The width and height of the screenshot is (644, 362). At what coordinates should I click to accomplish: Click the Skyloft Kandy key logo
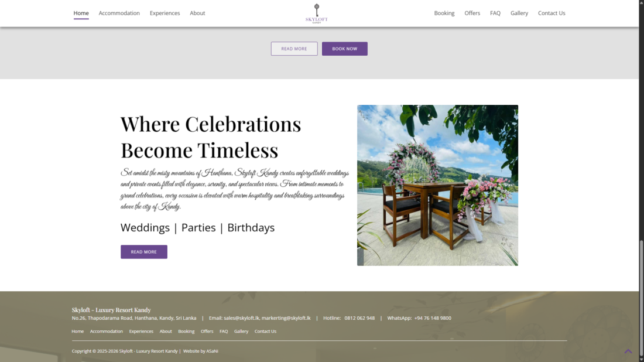coord(316,13)
